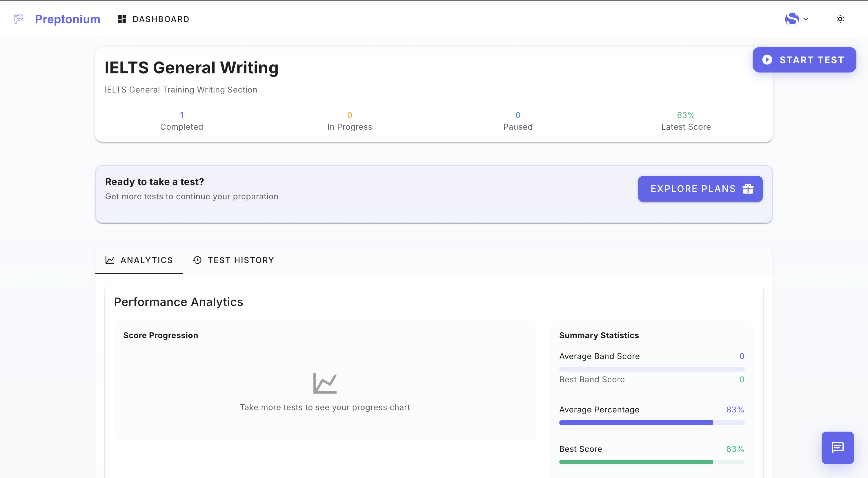This screenshot has height=478, width=868.
Task: Click the 'Average Percentage' label
Action: tap(600, 410)
